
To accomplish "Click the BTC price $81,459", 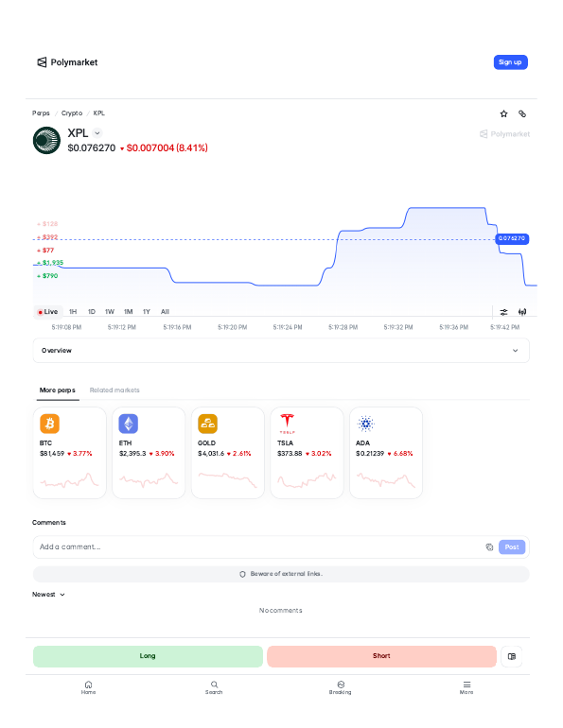I will click(52, 454).
